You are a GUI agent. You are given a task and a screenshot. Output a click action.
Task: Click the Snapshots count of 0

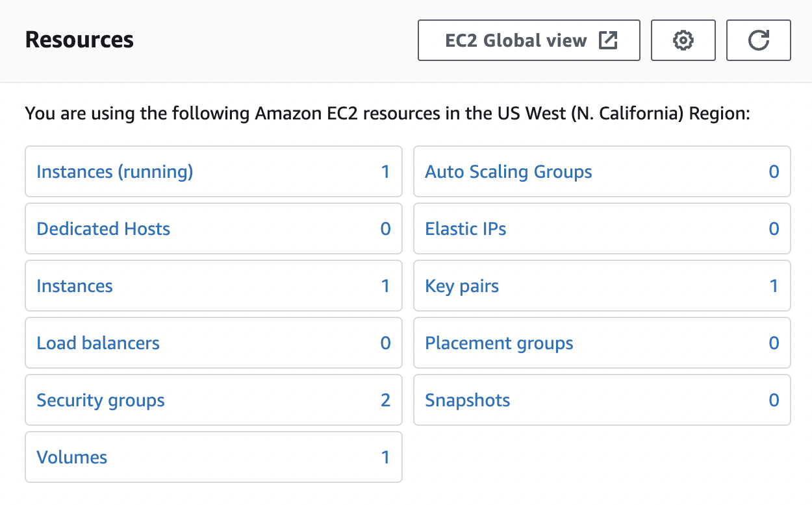(x=774, y=400)
